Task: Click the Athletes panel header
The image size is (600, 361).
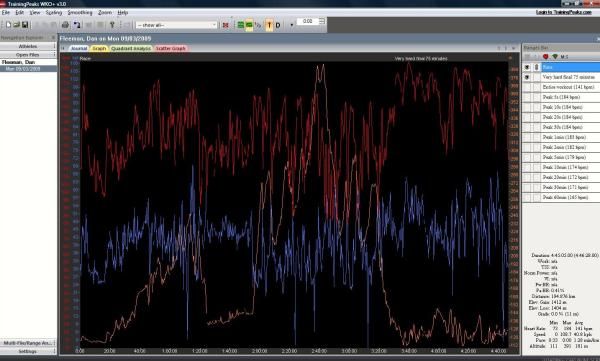Action: pyautogui.click(x=28, y=46)
